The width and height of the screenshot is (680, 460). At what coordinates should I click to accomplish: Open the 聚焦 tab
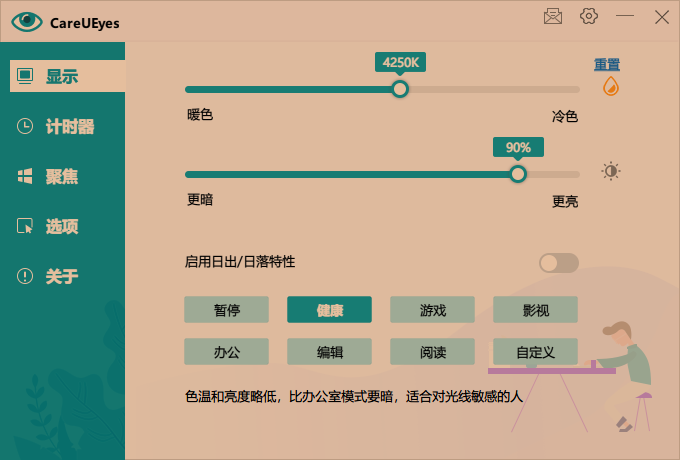pos(62,176)
